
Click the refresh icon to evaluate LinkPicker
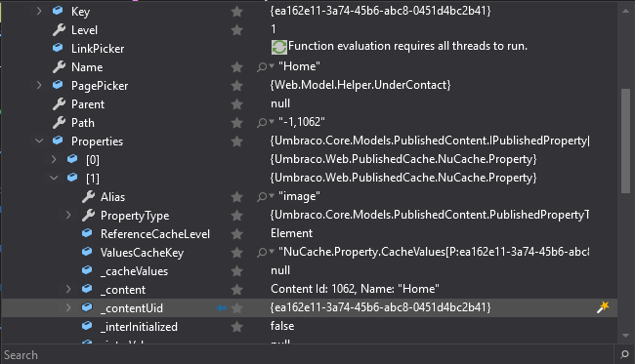coord(279,47)
